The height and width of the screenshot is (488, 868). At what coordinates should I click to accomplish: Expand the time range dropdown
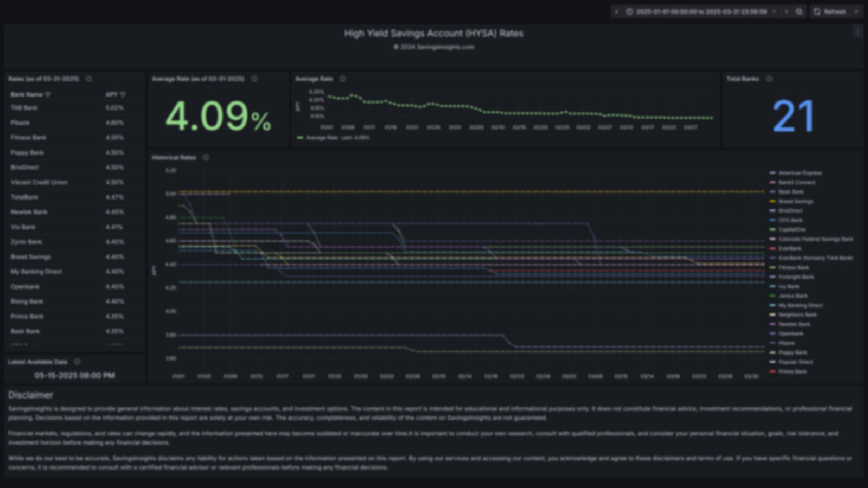point(774,11)
